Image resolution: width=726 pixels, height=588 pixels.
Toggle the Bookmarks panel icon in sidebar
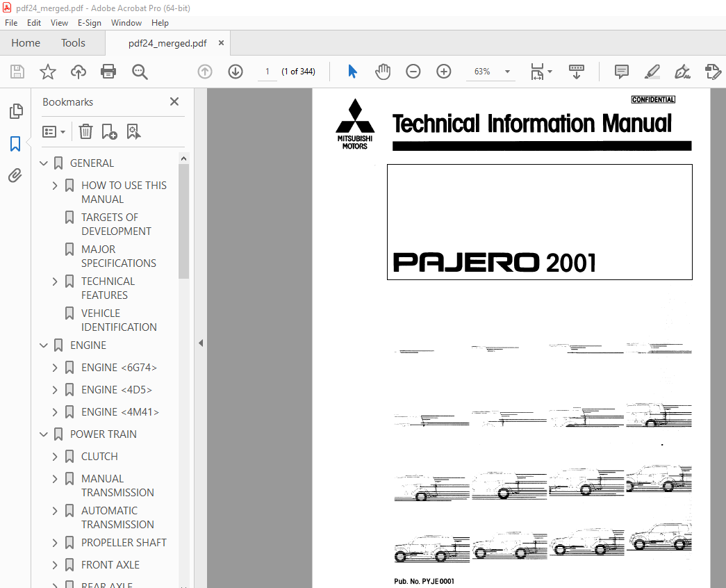(15, 144)
